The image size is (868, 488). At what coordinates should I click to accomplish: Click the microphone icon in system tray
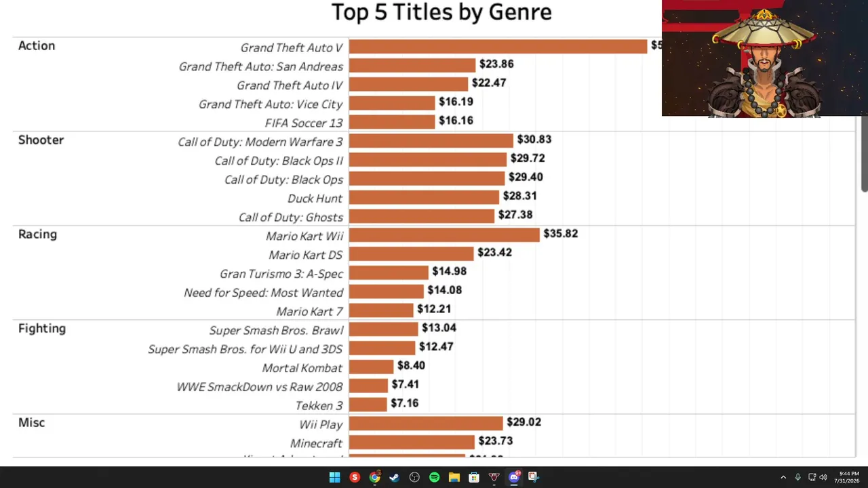click(797, 477)
